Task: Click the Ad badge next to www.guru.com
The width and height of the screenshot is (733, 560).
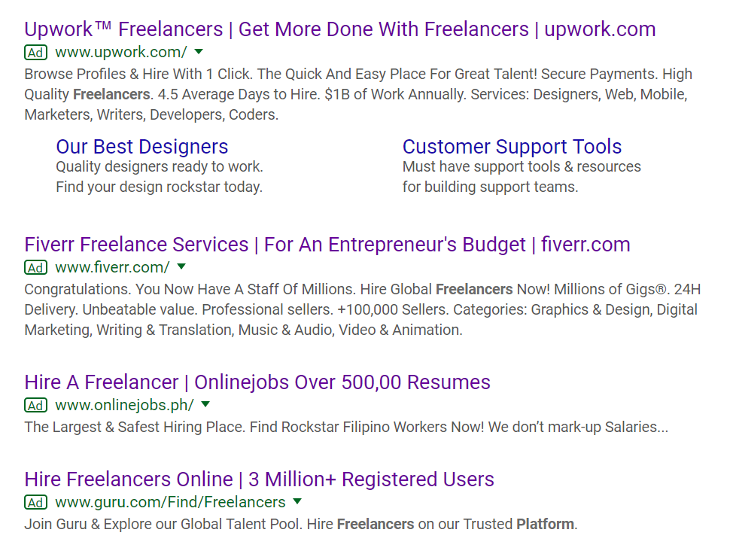Action: coord(36,503)
